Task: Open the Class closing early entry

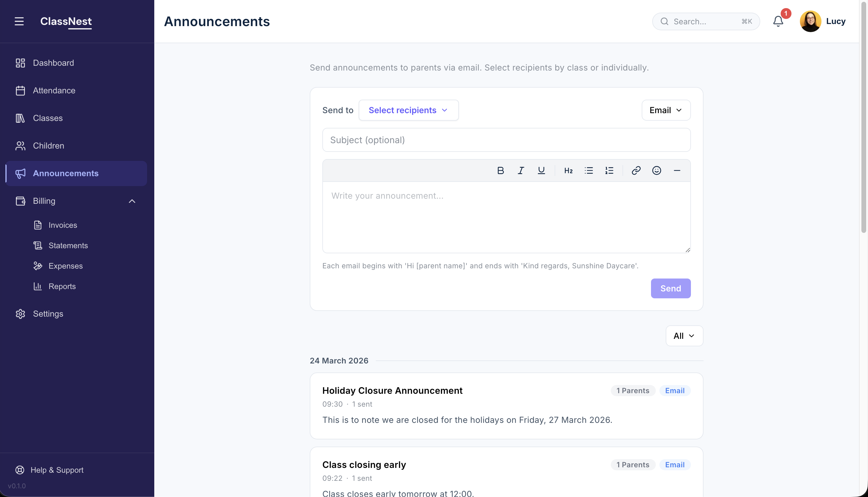Action: click(506, 472)
